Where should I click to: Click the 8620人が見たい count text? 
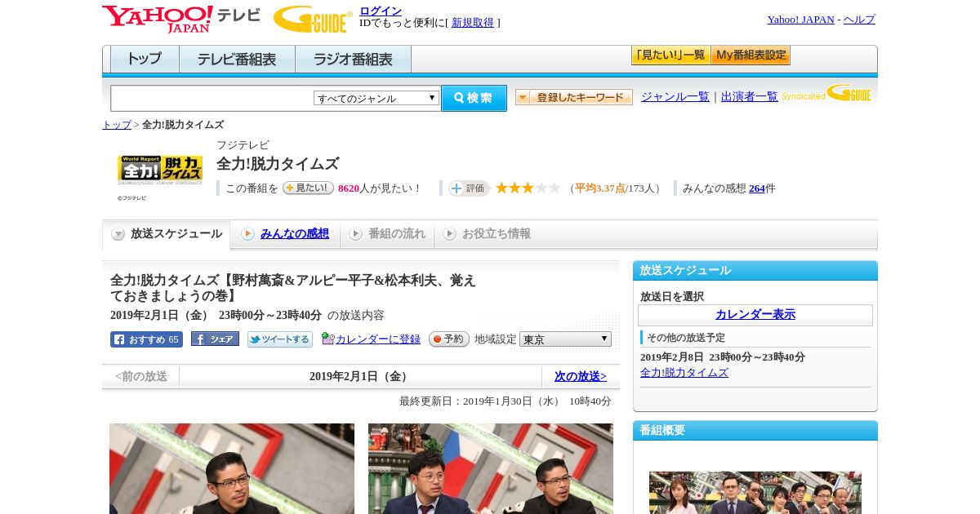pyautogui.click(x=379, y=188)
